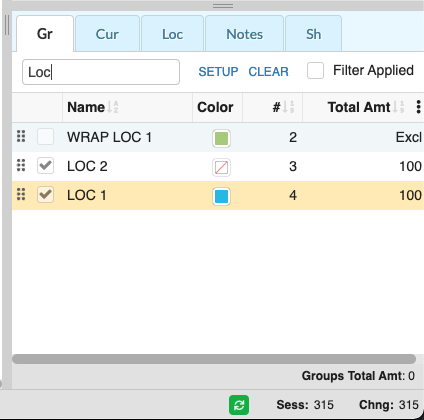Open the Notes tab
Viewport: 424px width, 420px height.
coord(244,34)
